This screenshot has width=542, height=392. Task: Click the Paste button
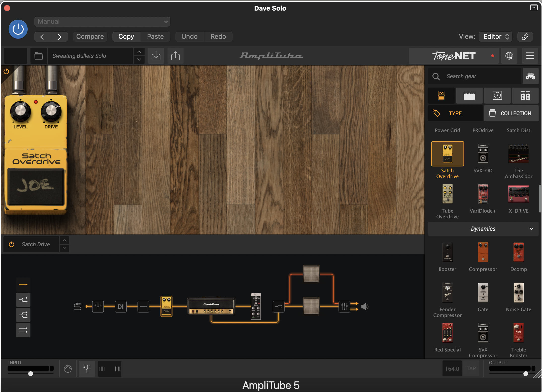coord(155,37)
